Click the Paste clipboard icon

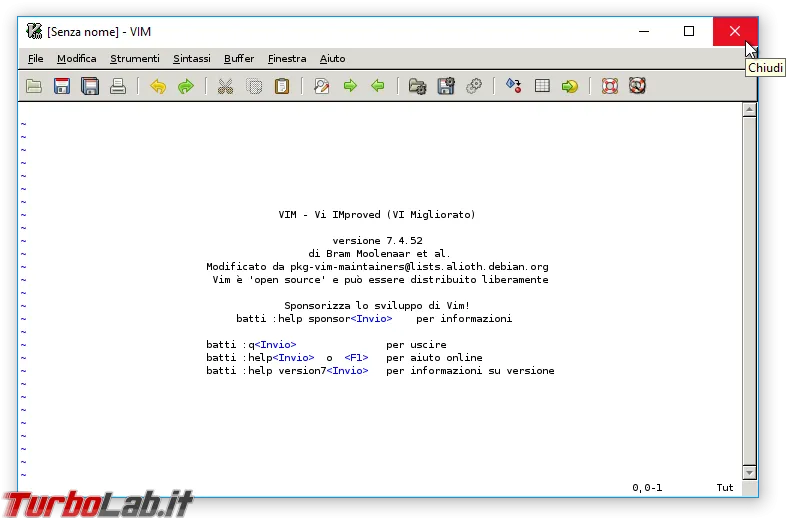pyautogui.click(x=282, y=86)
